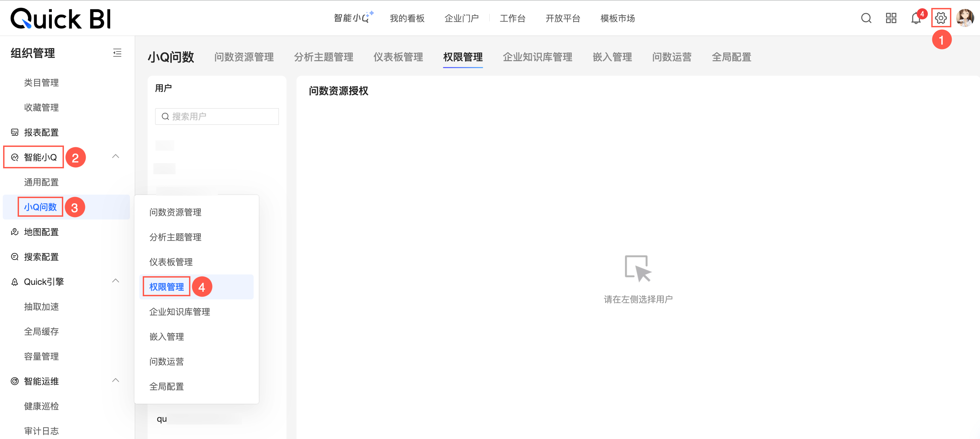Collapse the Quick引擎 section chevron
Viewport: 980px width, 439px height.
click(x=116, y=281)
